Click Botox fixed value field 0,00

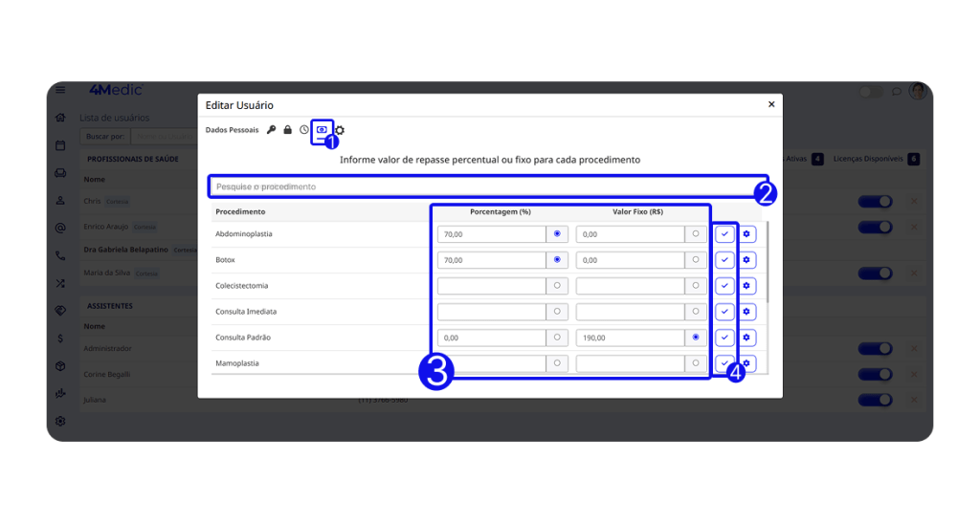click(630, 260)
